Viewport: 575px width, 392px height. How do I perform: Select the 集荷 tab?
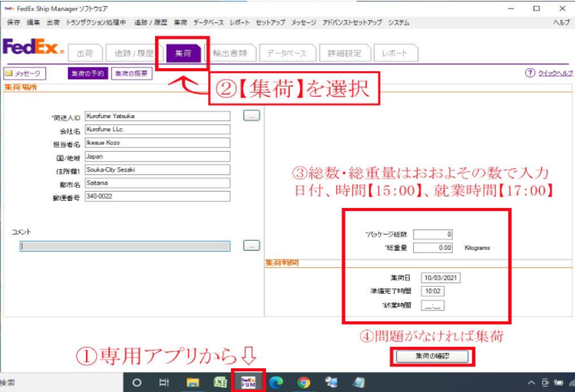[183, 53]
